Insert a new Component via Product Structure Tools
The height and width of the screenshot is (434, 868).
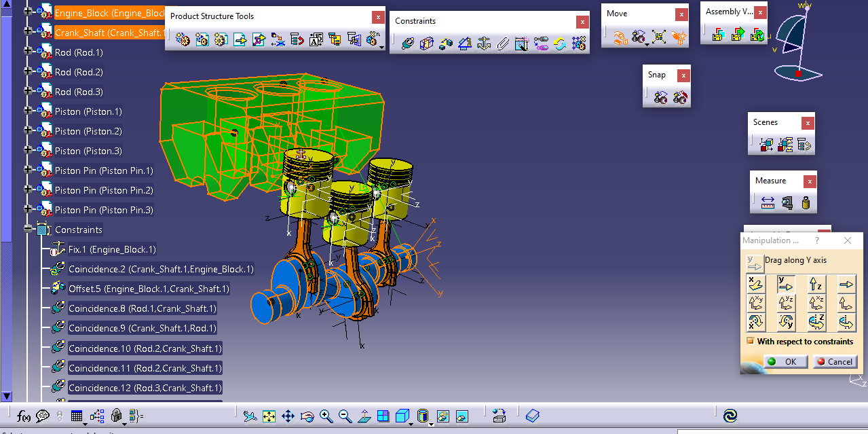(183, 39)
